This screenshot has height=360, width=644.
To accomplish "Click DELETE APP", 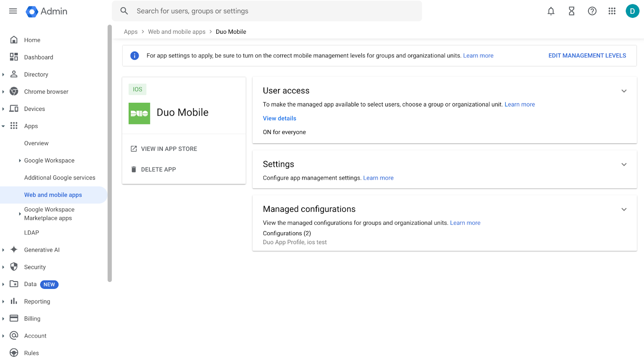I will pos(158,169).
